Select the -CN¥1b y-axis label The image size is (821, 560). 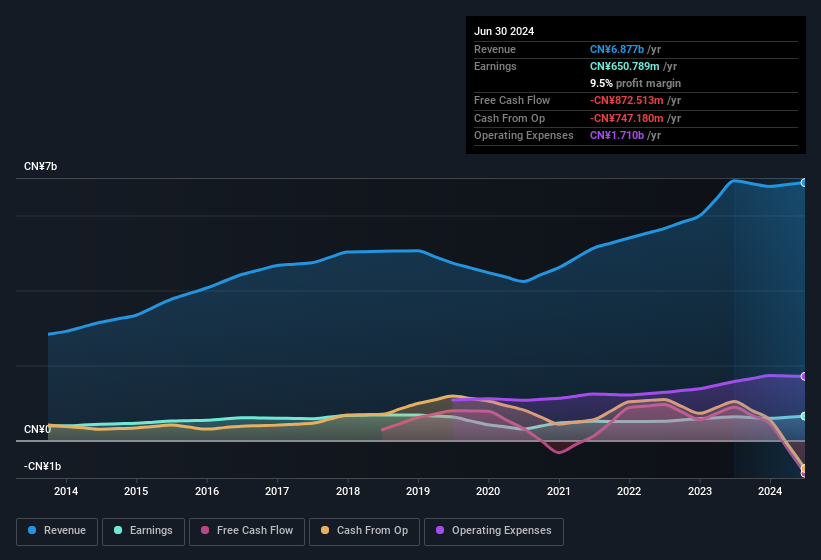(x=43, y=466)
